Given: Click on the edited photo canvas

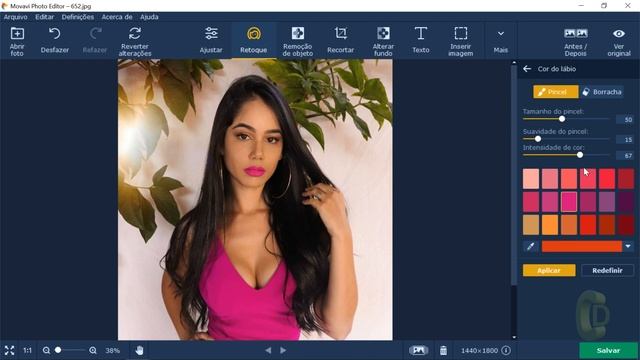Looking at the screenshot, I should [x=255, y=200].
